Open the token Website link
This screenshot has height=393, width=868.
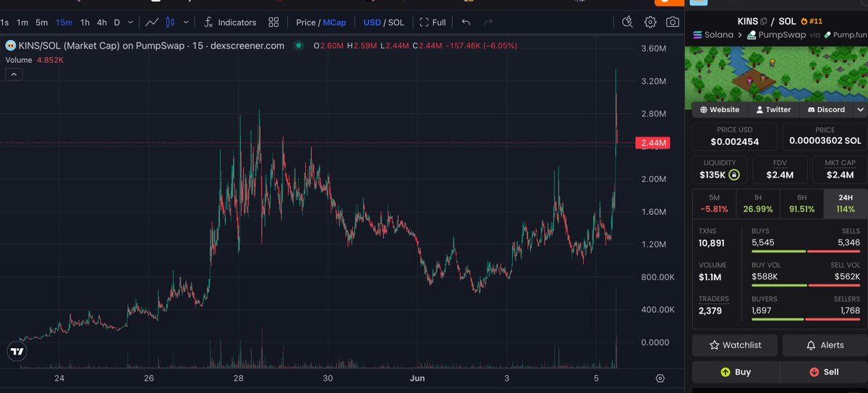coord(719,109)
